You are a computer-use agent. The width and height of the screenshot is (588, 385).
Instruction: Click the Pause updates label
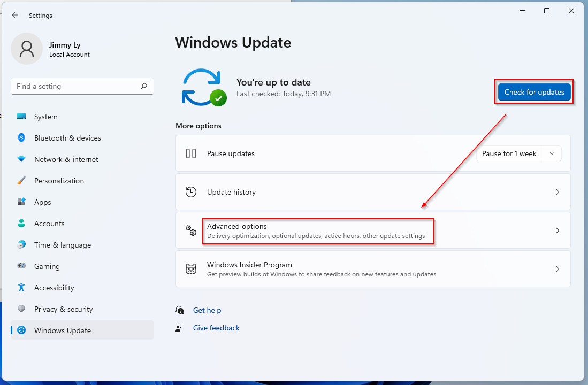pos(231,153)
